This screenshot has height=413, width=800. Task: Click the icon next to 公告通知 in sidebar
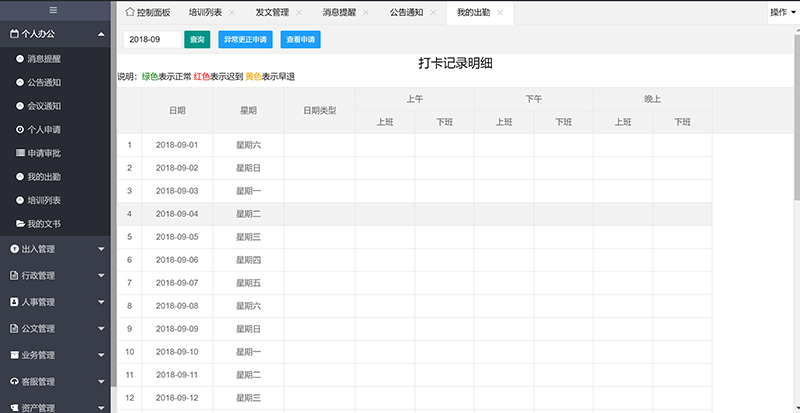point(20,82)
